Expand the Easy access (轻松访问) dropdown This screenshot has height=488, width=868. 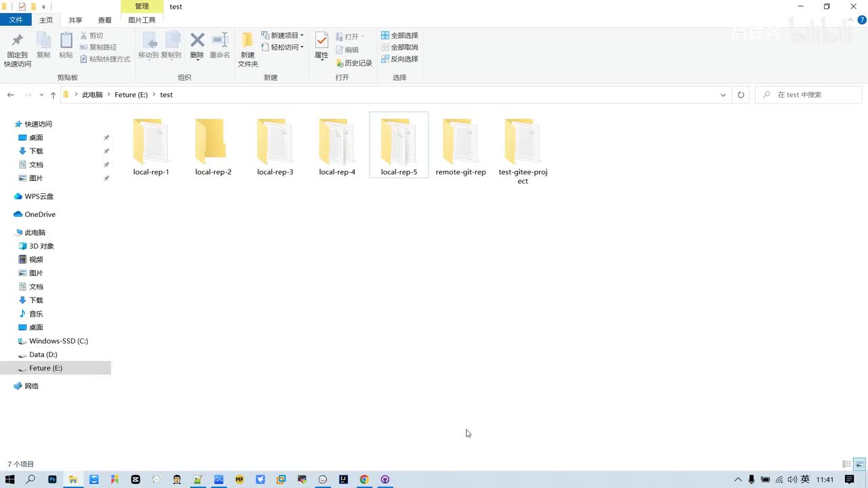283,47
